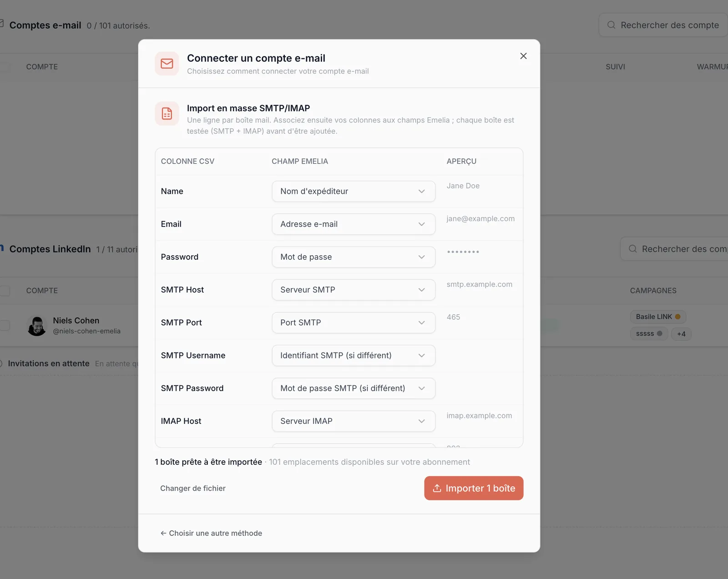The width and height of the screenshot is (728, 579).
Task: Click the imap.example.com preview value
Action: (x=479, y=416)
